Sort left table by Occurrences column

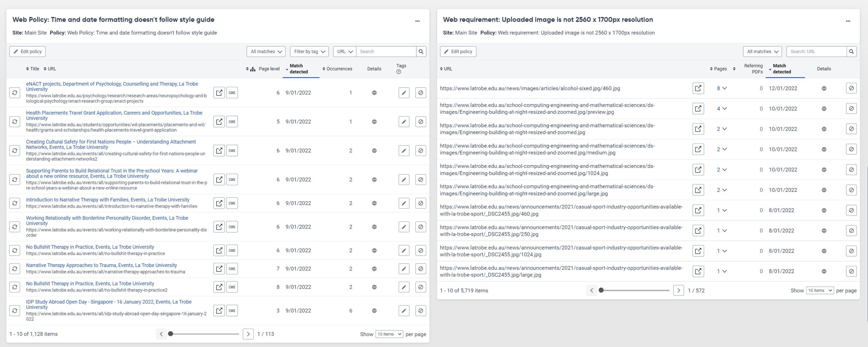[337, 69]
